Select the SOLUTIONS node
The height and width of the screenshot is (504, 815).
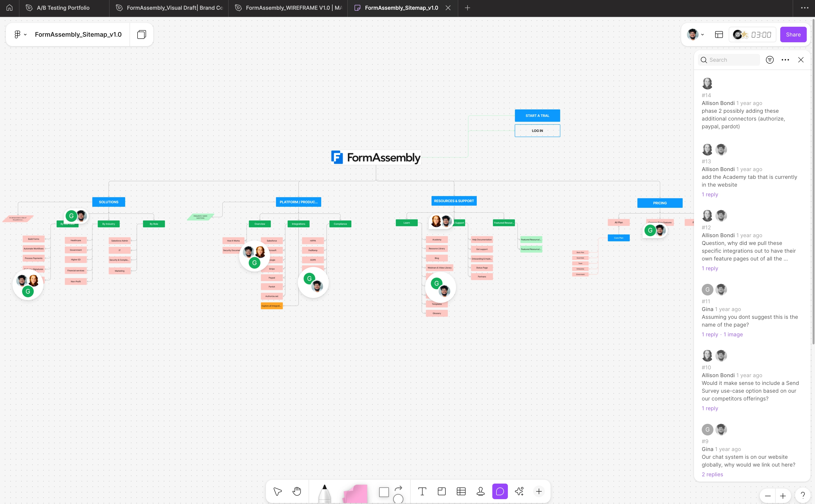tap(108, 202)
